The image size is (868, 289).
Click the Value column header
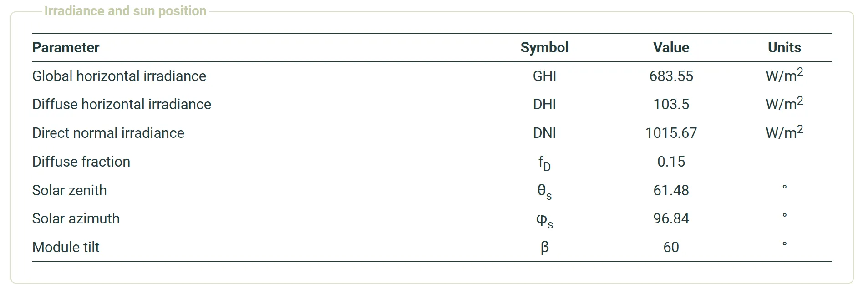coord(671,47)
